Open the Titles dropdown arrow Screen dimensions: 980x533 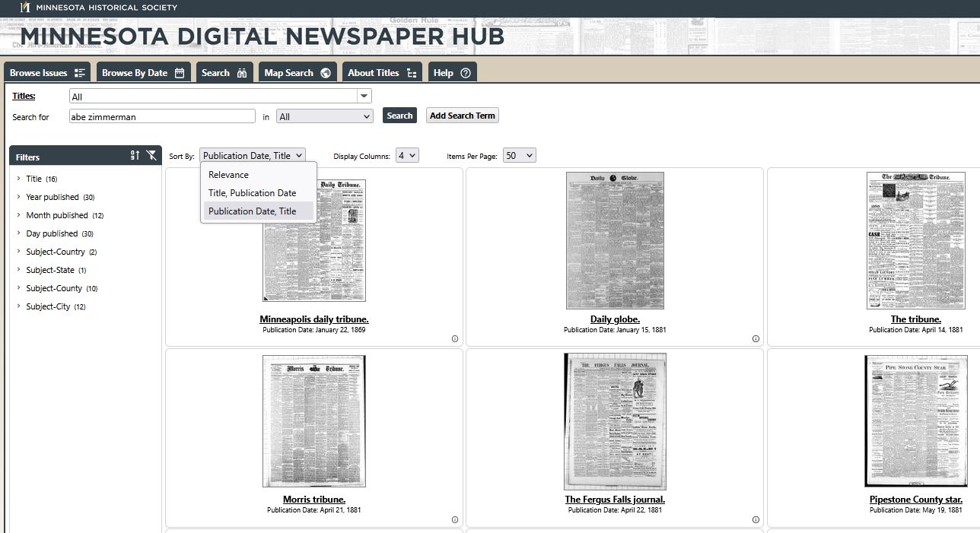[364, 97]
